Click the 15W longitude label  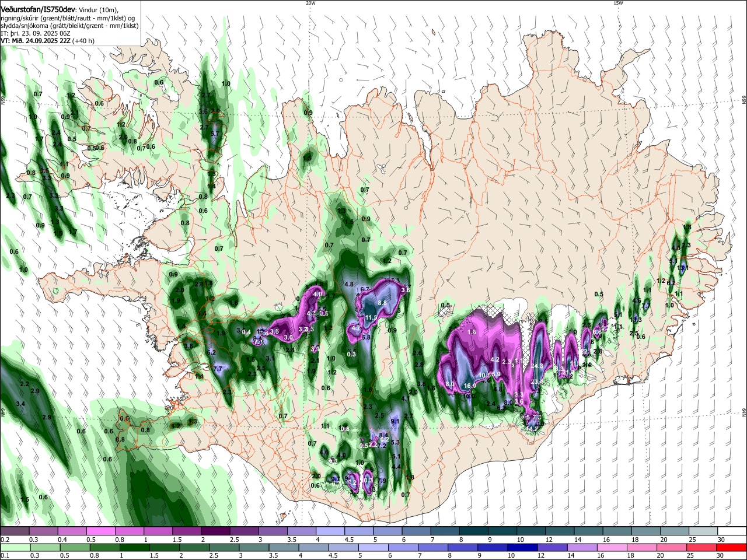point(617,3)
